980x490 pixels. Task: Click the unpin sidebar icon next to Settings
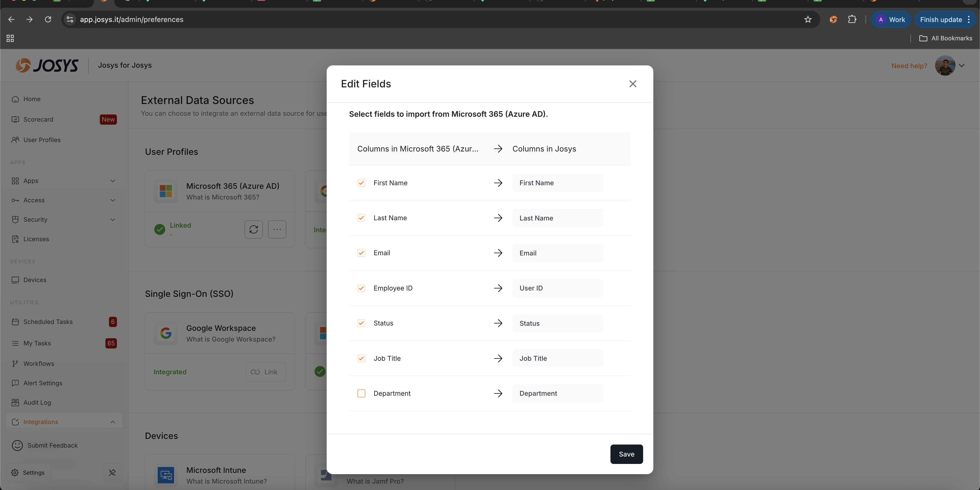click(x=112, y=472)
